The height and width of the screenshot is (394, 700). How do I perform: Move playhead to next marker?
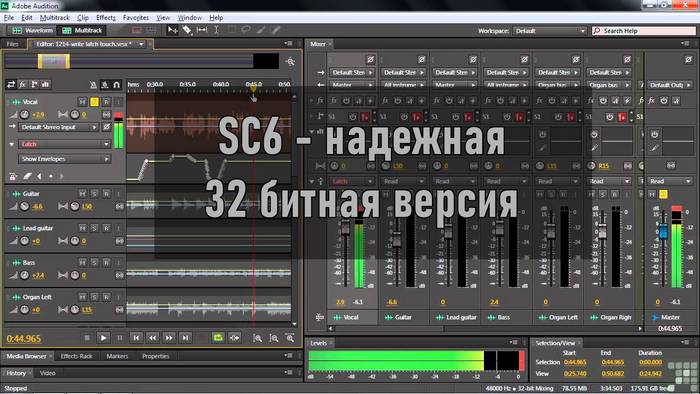tap(185, 338)
